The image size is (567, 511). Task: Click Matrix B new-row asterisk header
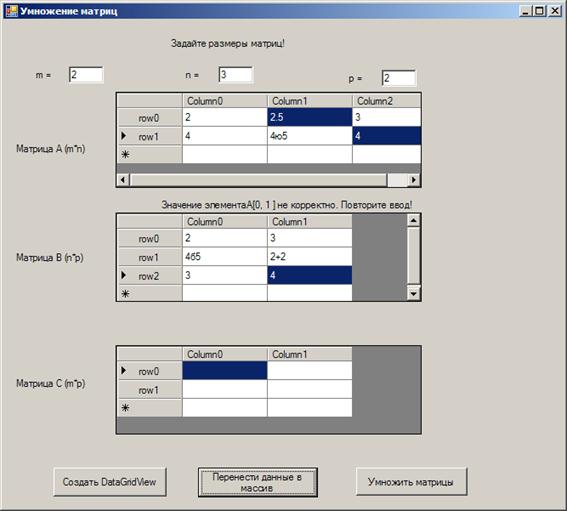pyautogui.click(x=150, y=293)
